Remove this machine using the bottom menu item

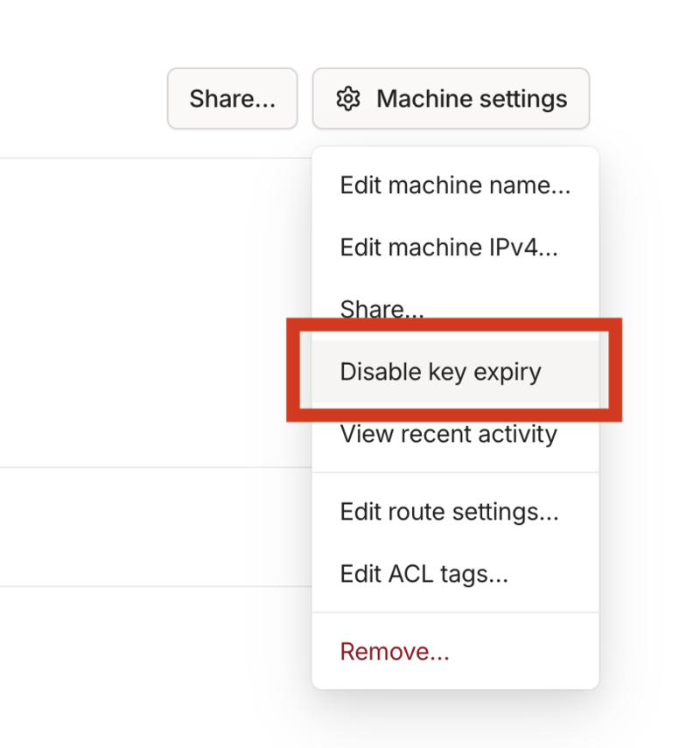coord(395,652)
